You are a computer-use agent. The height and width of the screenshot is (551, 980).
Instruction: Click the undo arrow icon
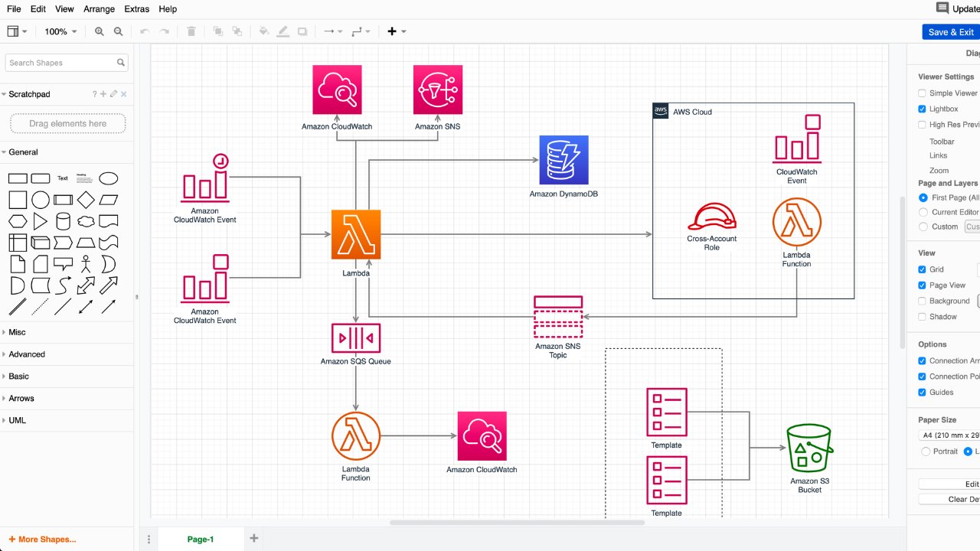[x=145, y=31]
